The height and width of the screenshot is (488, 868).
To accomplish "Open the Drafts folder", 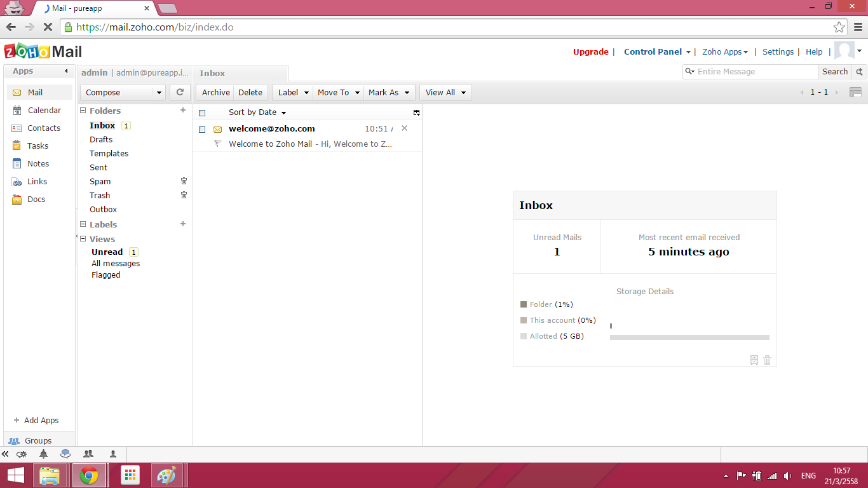I will 101,139.
